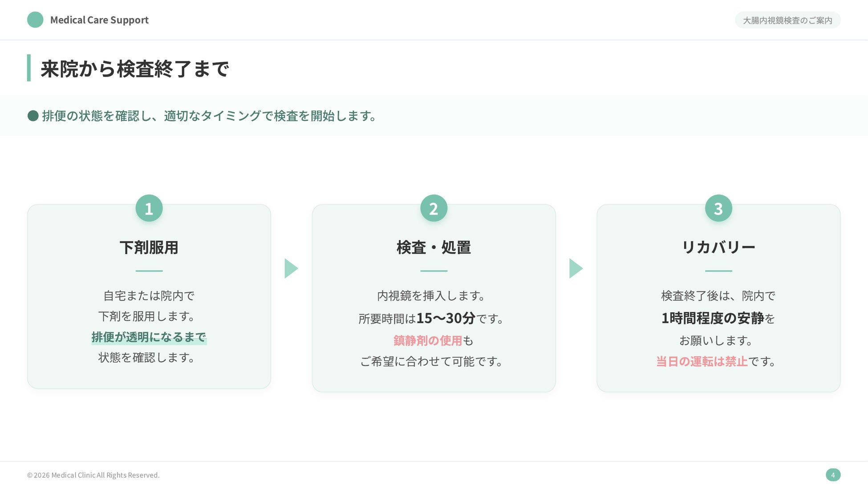Click the arrow between steps 1 and 2

point(291,268)
